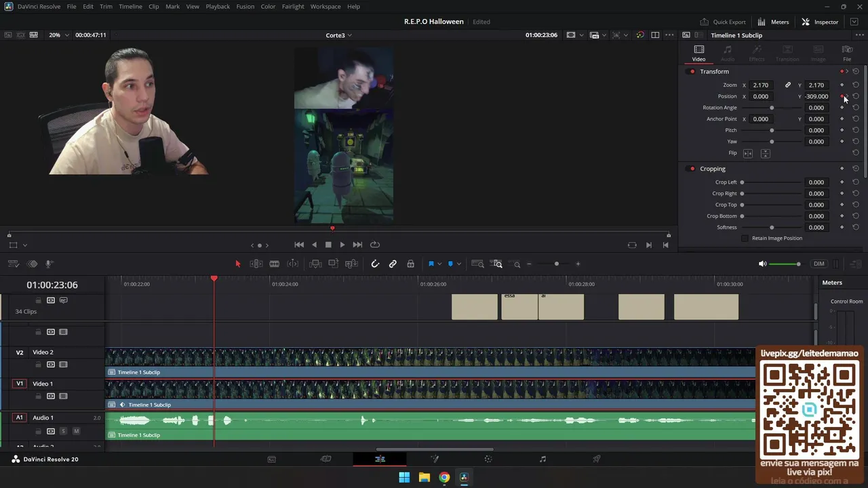Stop playback button
868x488 pixels.
pyautogui.click(x=328, y=245)
